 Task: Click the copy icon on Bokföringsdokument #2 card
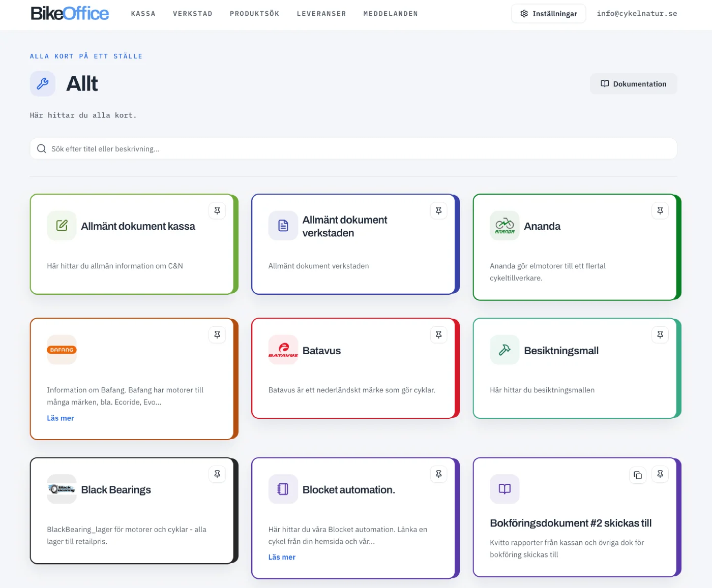click(638, 475)
